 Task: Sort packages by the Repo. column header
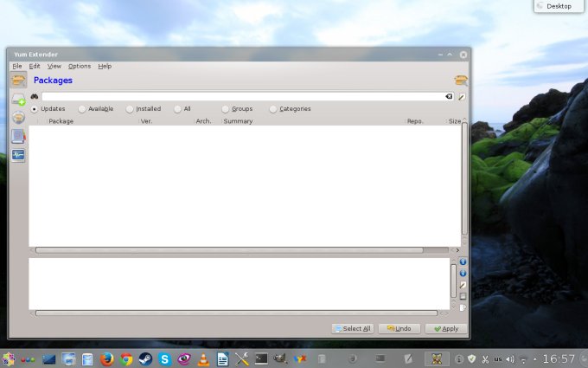pyautogui.click(x=415, y=121)
